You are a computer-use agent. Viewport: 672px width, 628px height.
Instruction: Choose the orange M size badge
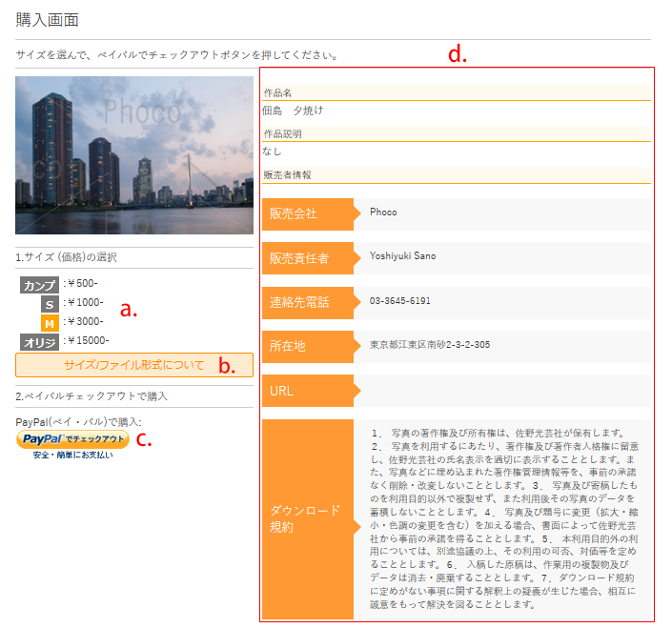tap(49, 322)
